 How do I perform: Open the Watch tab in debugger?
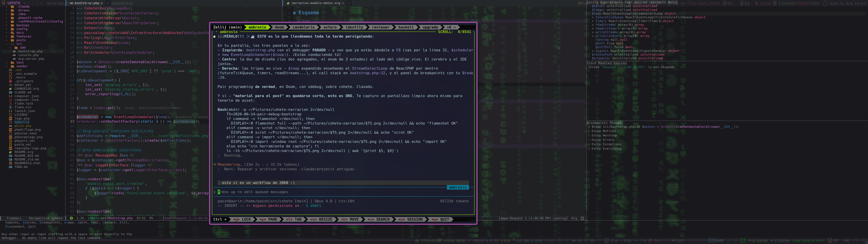[673, 2]
